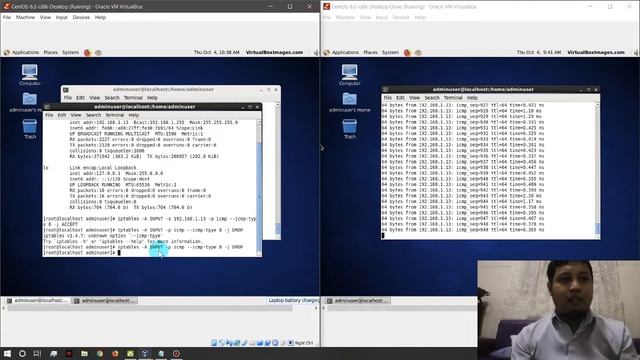Open Machine menu in left VirtualBox window
Viewport: 640px width, 360px height.
click(25, 18)
